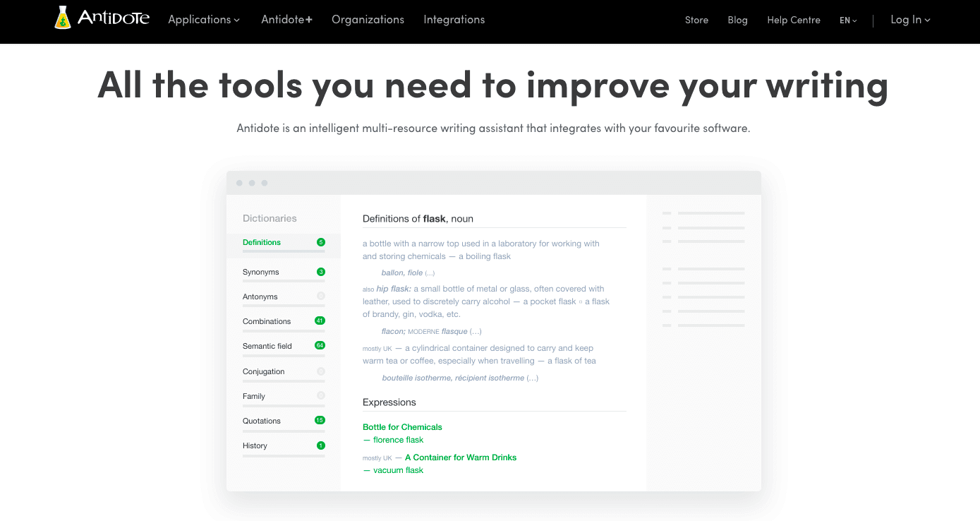Select the 'vacuum flask' expression
The height and width of the screenshot is (521, 980).
click(399, 470)
